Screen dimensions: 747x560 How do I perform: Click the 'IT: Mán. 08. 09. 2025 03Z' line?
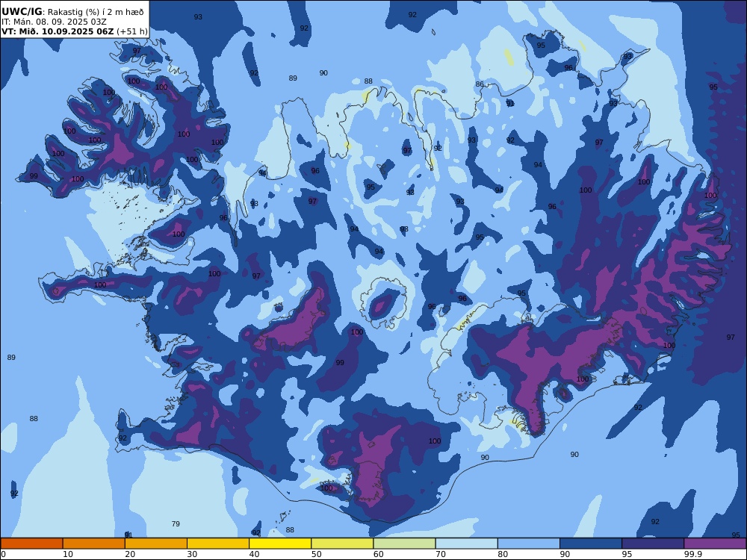click(54, 22)
